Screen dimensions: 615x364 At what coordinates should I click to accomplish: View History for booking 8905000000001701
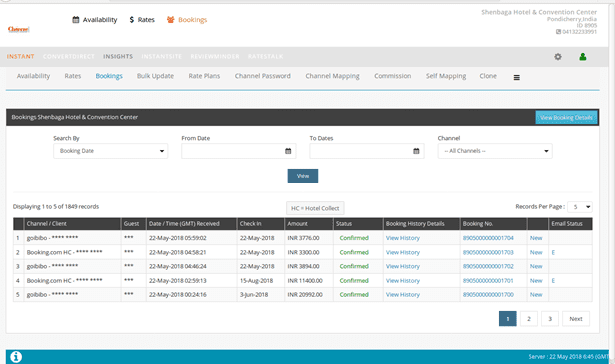pyautogui.click(x=403, y=280)
